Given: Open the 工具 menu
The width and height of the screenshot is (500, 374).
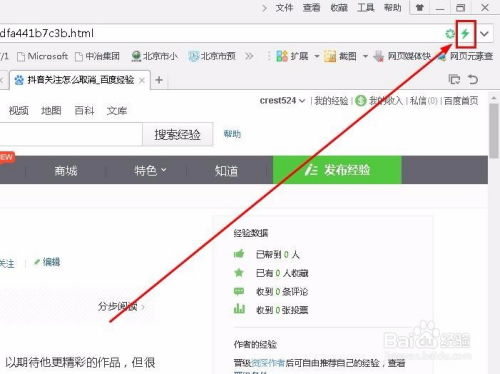Looking at the screenshot, I should (366, 8).
